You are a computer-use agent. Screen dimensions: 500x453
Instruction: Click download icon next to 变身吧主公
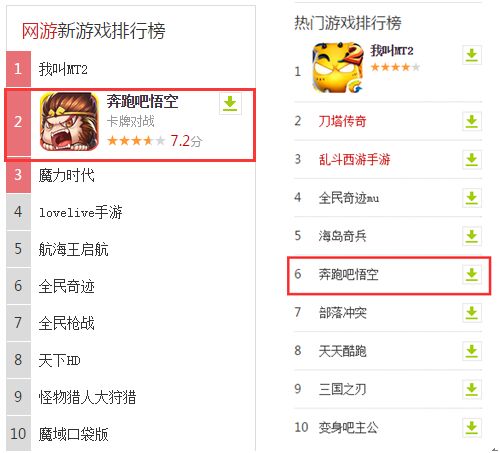click(472, 428)
